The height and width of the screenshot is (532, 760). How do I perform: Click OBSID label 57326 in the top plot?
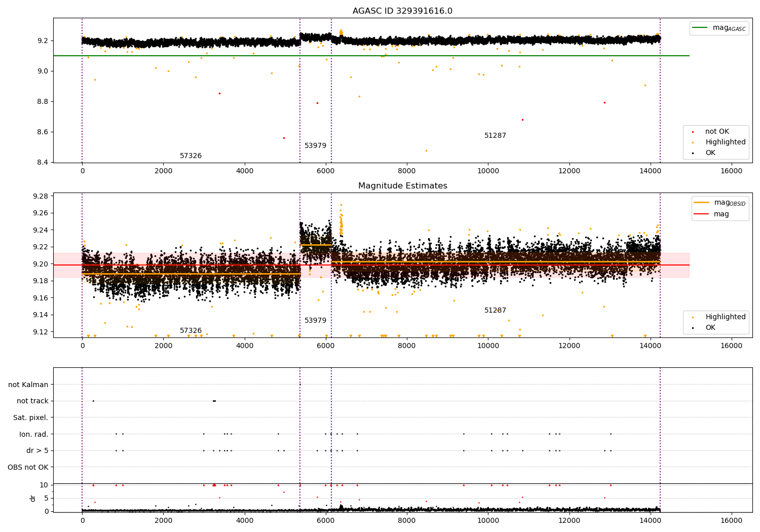[x=191, y=156]
